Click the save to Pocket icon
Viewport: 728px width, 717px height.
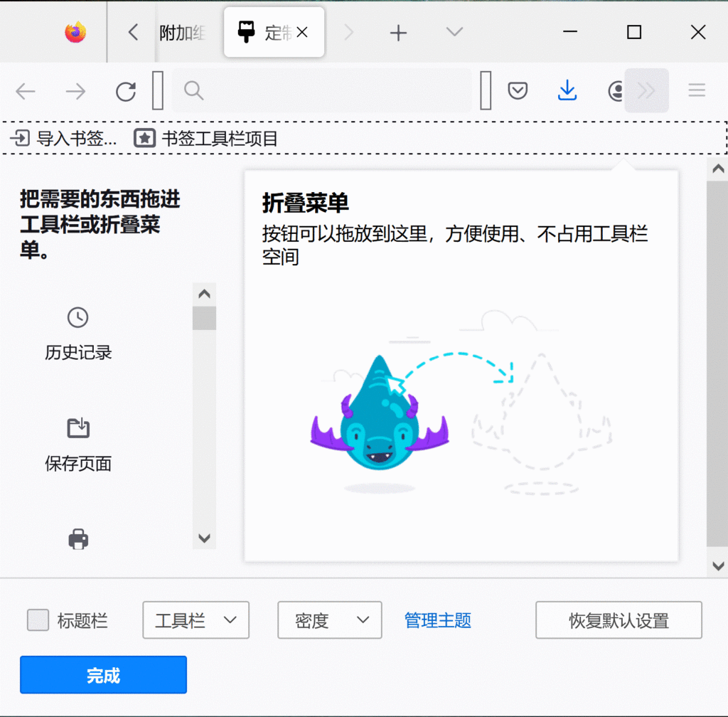tap(518, 90)
